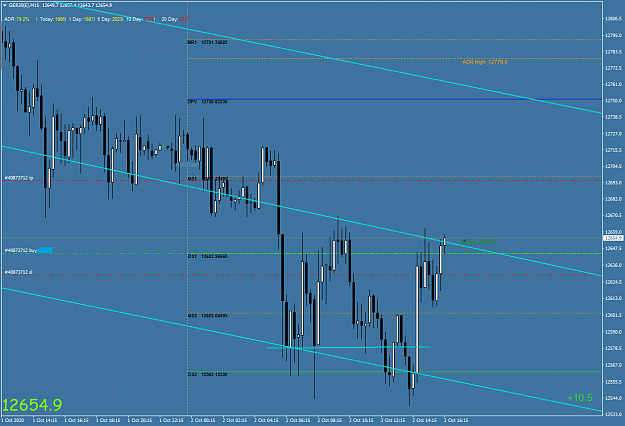Select the MS2 mid-support level label
Screen dimensions: 625x426
[207, 316]
